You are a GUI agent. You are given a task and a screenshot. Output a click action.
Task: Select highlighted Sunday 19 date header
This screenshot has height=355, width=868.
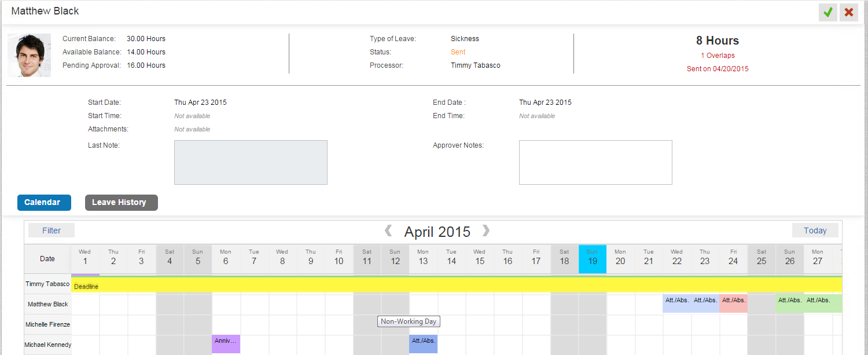593,259
